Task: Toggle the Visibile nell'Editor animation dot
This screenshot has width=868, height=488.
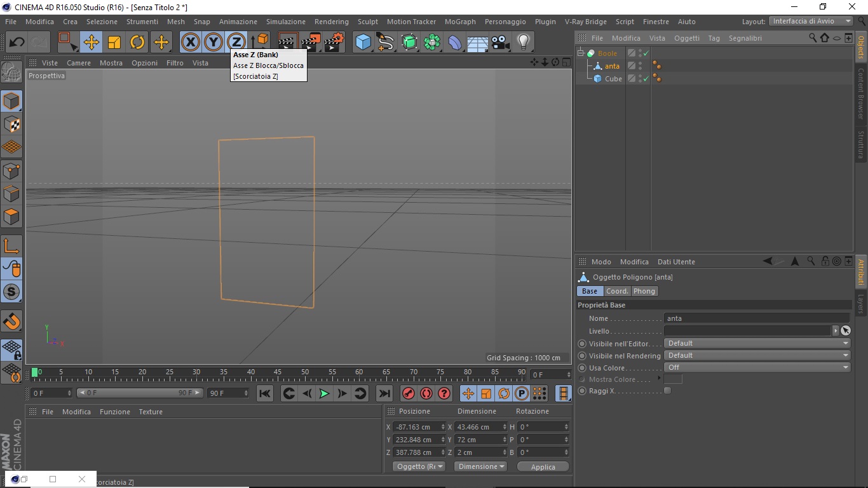Action: click(582, 344)
